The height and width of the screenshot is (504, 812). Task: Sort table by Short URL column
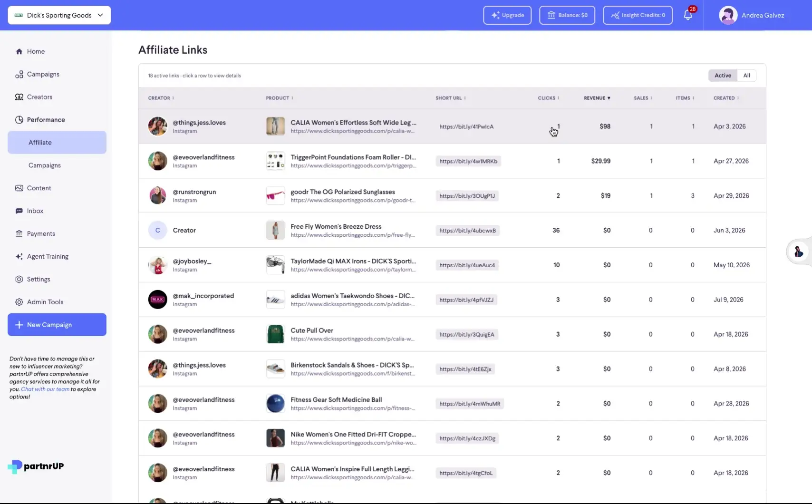tap(451, 98)
